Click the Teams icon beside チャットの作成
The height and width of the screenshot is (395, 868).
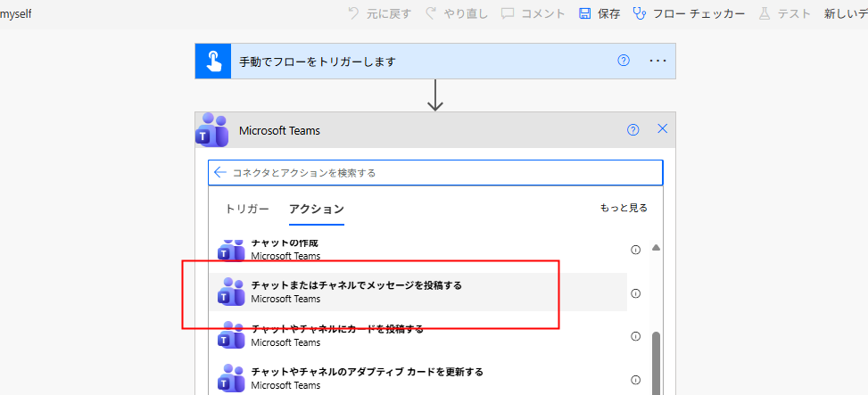pyautogui.click(x=231, y=250)
